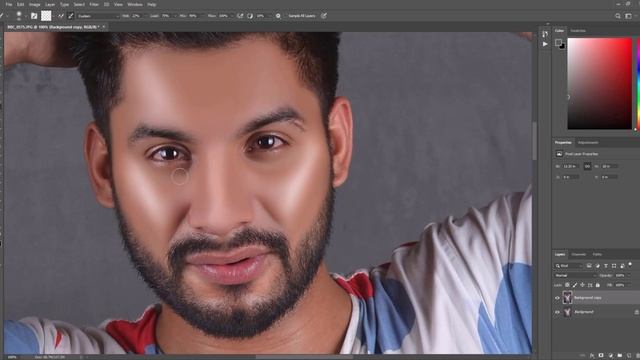Click the current brush load swatch
The height and width of the screenshot is (360, 640).
(46, 16)
